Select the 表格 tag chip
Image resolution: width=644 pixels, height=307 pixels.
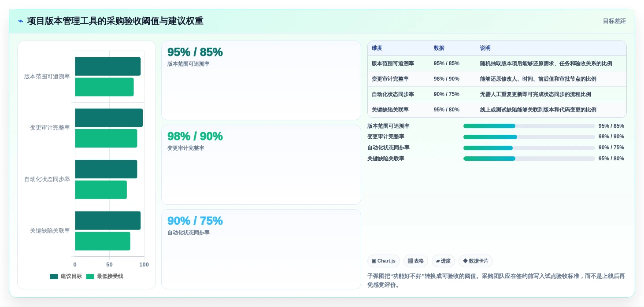pos(415,261)
